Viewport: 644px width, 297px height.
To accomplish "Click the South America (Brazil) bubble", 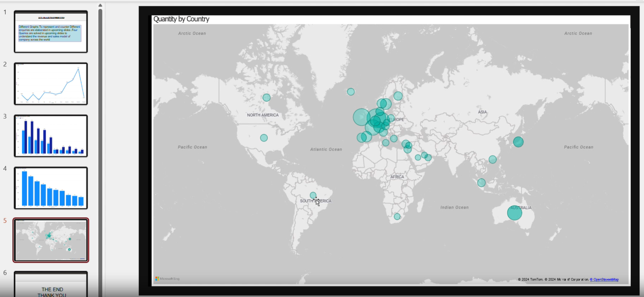I will [313, 195].
